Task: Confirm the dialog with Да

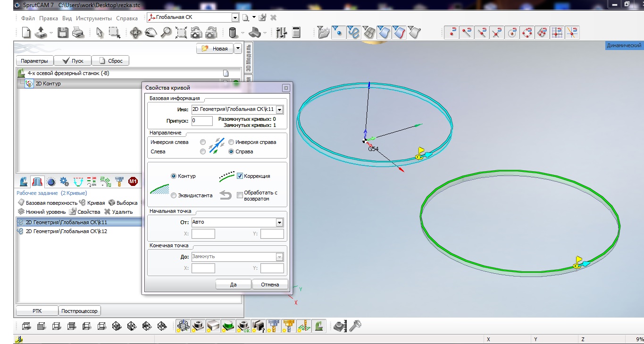Action: 234,285
